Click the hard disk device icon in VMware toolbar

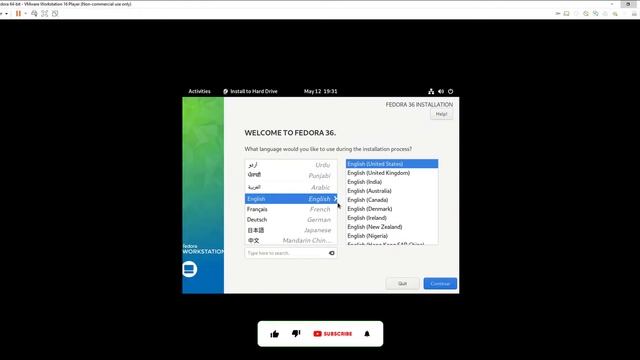point(567,13)
